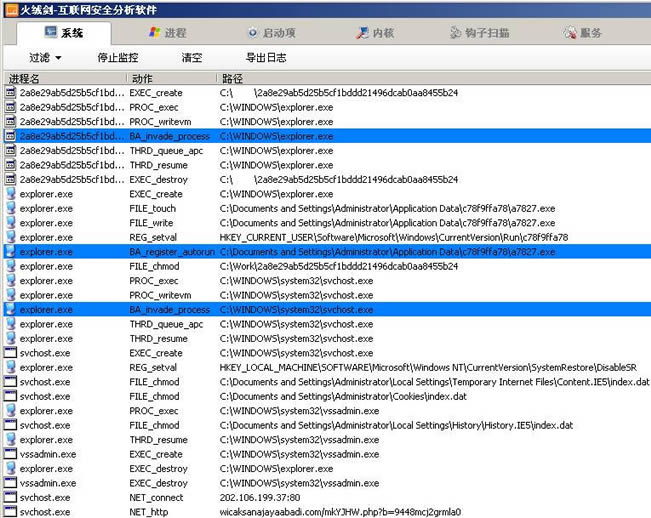Click the icon beside 内核 tab label
This screenshot has height=518, width=651.
pos(362,33)
